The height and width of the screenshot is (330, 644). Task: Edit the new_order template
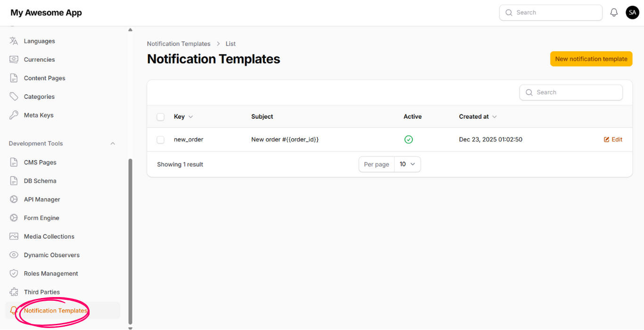pos(613,139)
